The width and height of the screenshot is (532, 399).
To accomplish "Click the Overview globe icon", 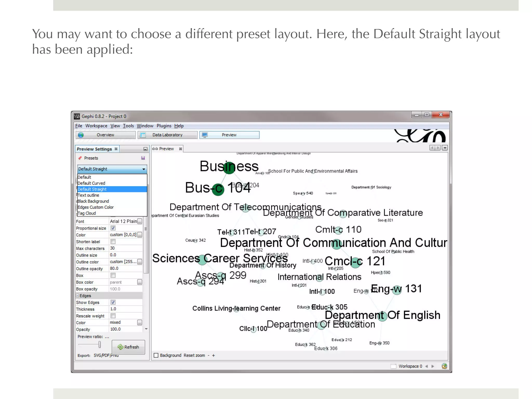I will tap(81, 135).
